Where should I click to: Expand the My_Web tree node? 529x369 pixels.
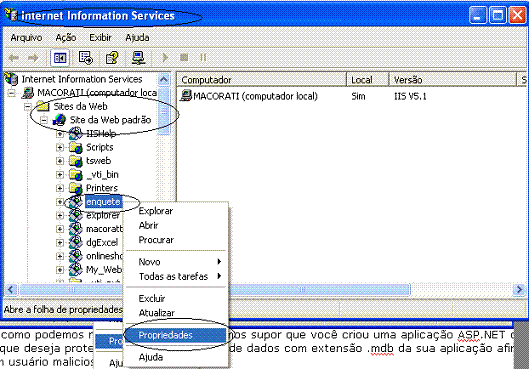point(60,269)
